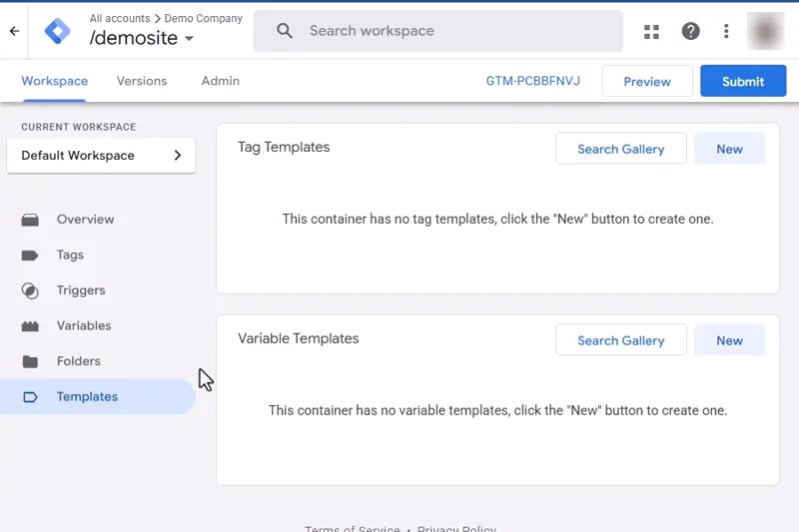Create New Variable Template
This screenshot has height=532, width=799.
[x=729, y=340]
